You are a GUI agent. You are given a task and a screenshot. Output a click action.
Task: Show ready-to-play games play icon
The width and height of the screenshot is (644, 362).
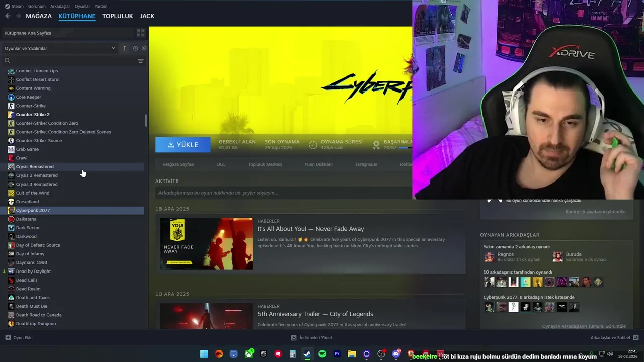(144, 48)
